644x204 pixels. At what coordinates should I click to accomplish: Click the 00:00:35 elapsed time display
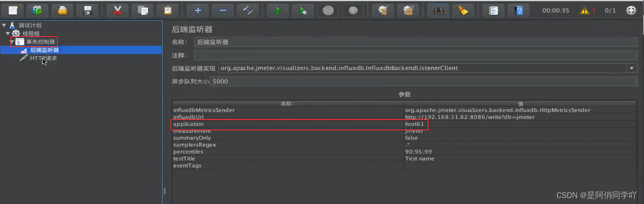pos(555,11)
